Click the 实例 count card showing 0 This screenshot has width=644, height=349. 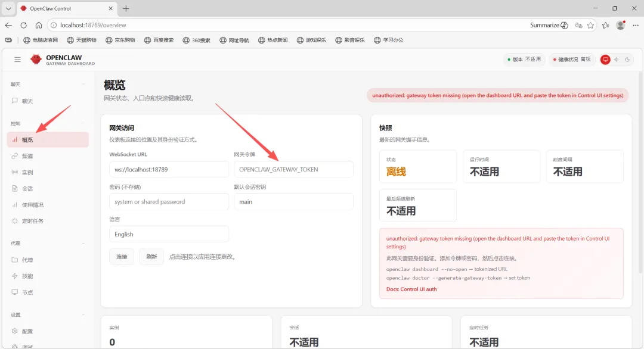point(186,332)
